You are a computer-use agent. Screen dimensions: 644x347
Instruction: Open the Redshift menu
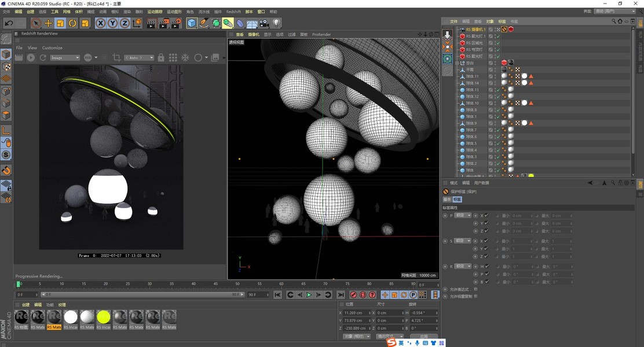click(233, 12)
